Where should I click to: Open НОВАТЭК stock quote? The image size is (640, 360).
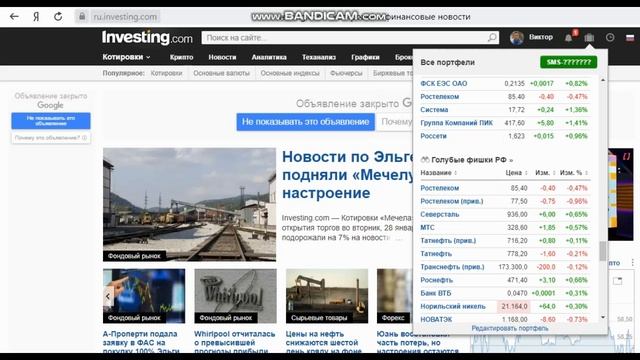point(436,319)
